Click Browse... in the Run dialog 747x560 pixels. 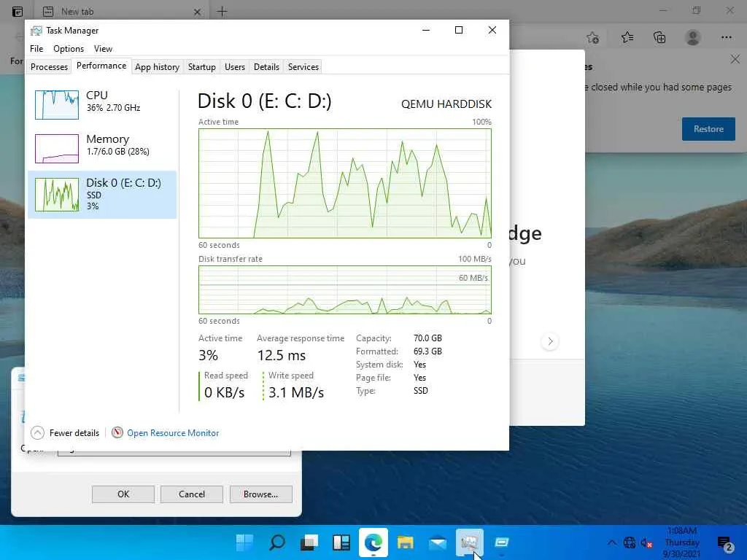pos(260,494)
